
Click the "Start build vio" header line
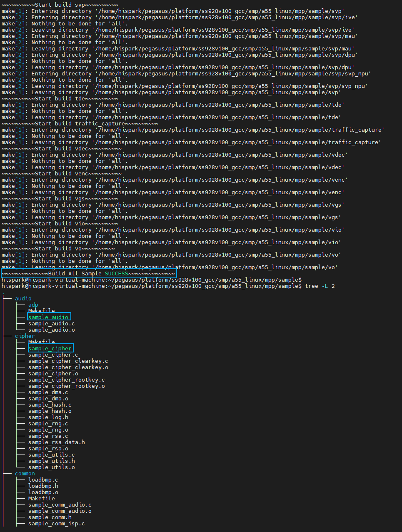click(x=60, y=223)
